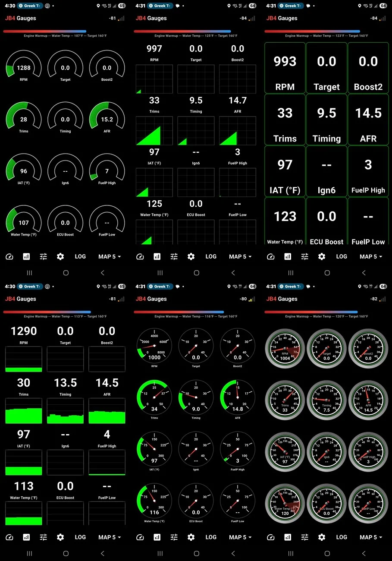Open the settings gear on the 113°F warmup screen
Screen dimensions: 392x561
[60, 537]
